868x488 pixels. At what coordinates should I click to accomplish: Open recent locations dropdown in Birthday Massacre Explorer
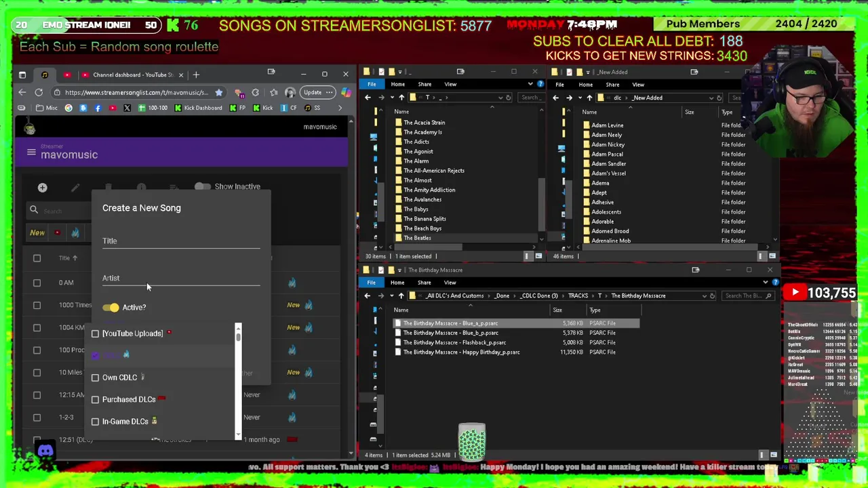coord(392,296)
